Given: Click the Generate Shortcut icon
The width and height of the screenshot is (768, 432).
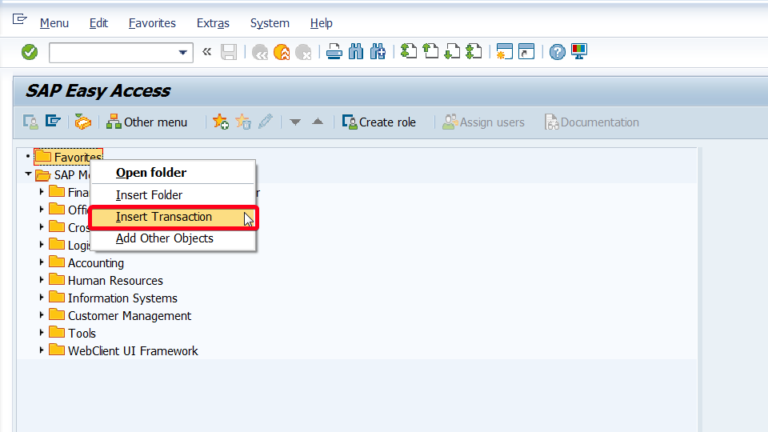Looking at the screenshot, I should 527,51.
